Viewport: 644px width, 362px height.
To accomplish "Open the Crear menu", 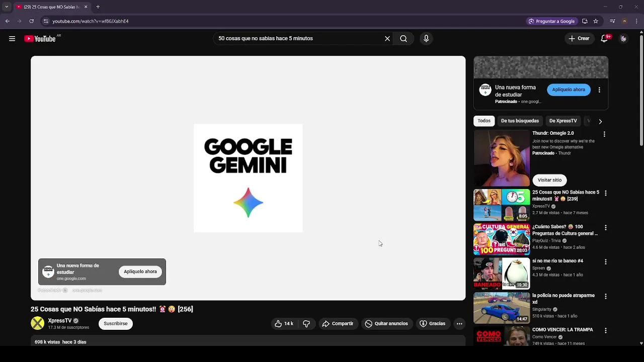I will click(579, 39).
